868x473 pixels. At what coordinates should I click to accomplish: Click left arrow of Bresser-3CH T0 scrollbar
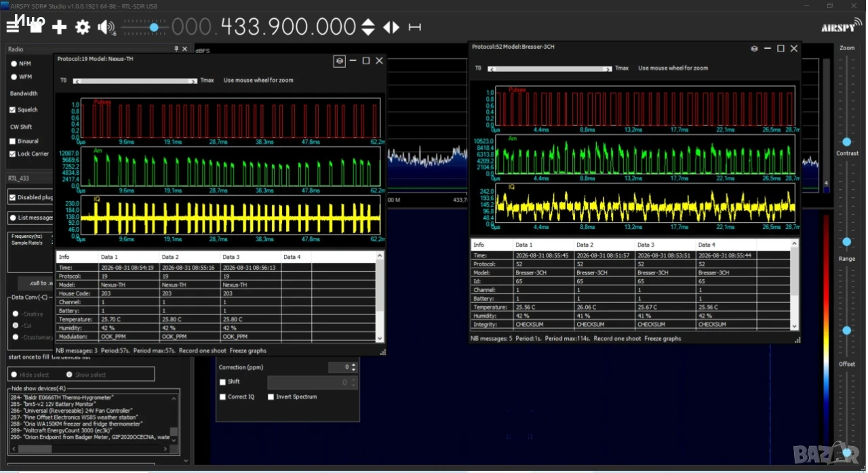click(x=490, y=68)
